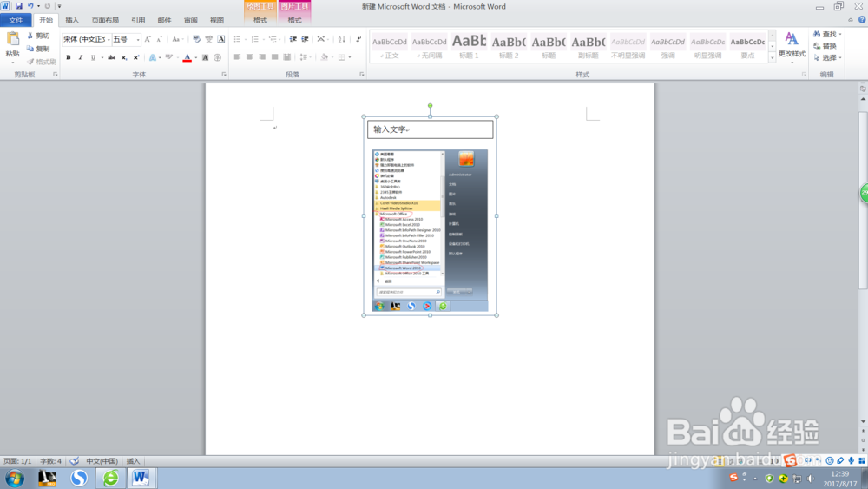Toggle Strikethrough formatting
The image size is (868, 489).
tap(112, 57)
